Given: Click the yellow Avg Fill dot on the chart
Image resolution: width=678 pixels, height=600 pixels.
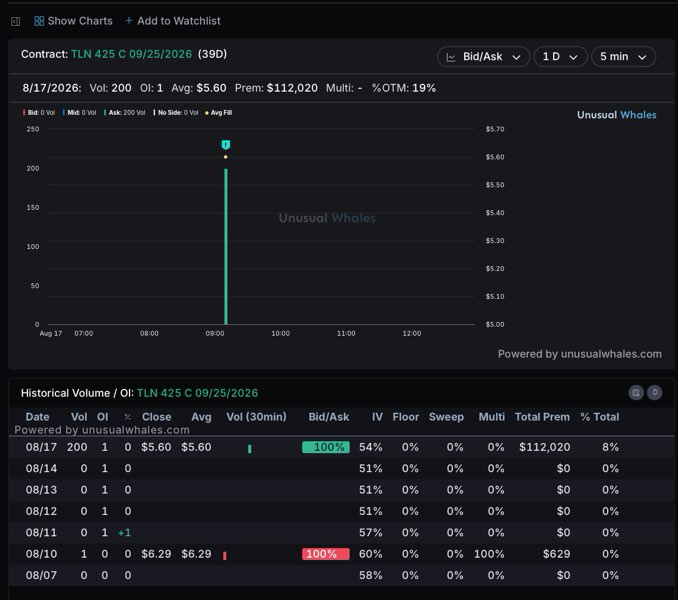Looking at the screenshot, I should 226,157.
